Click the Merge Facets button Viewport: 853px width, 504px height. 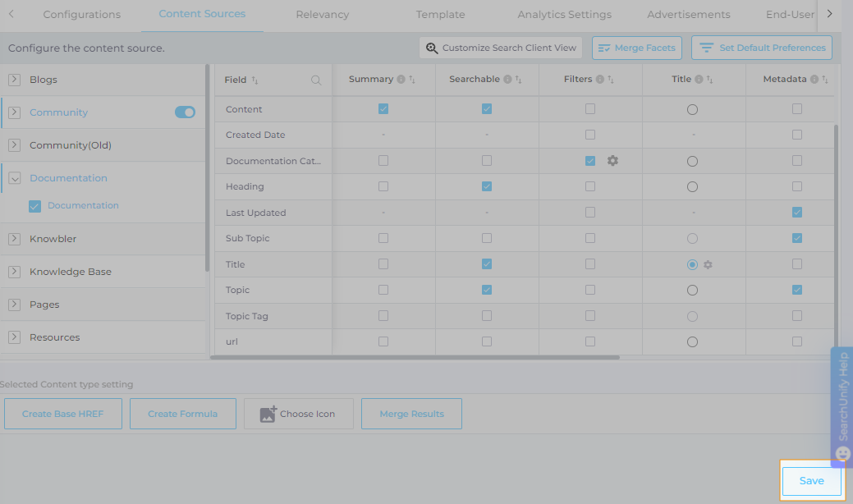click(x=637, y=48)
